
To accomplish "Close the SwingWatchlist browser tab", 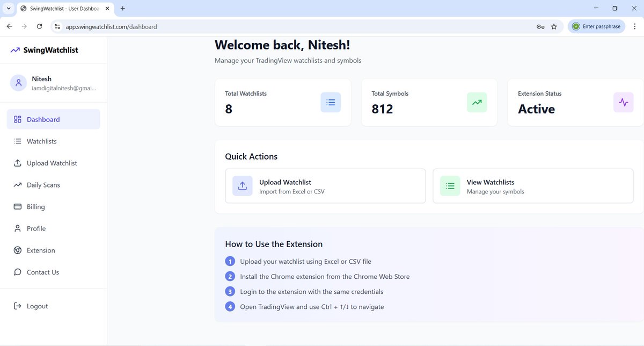I will click(107, 9).
